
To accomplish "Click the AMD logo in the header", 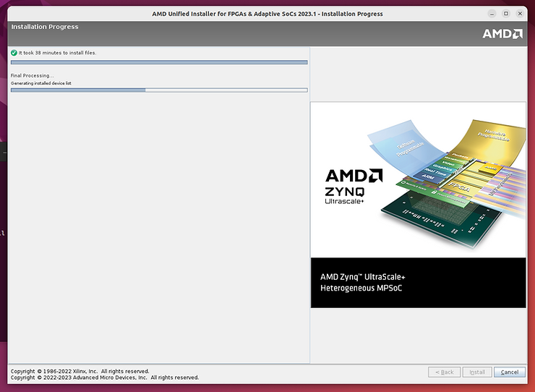I will pos(502,33).
